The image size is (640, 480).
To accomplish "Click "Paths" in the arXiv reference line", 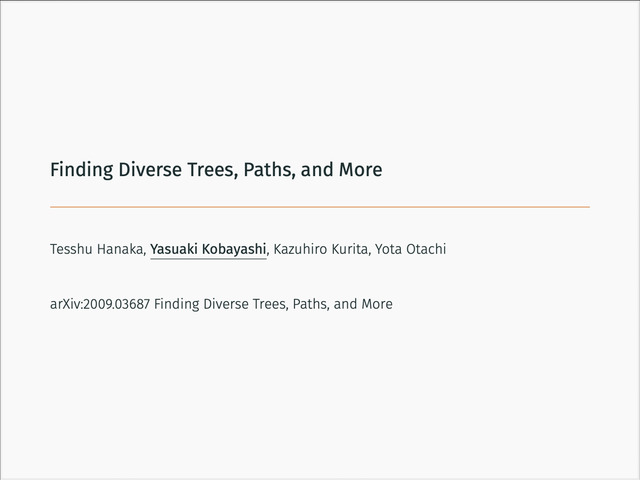I will pyautogui.click(x=321, y=303).
